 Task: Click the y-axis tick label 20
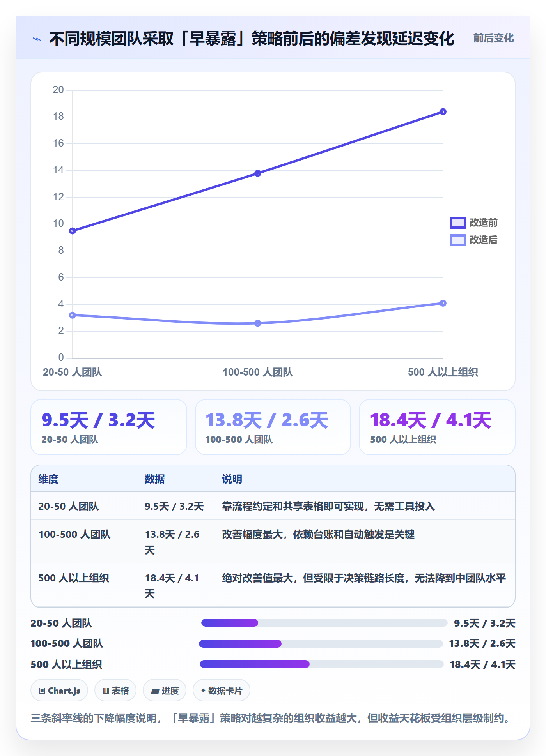pos(58,90)
